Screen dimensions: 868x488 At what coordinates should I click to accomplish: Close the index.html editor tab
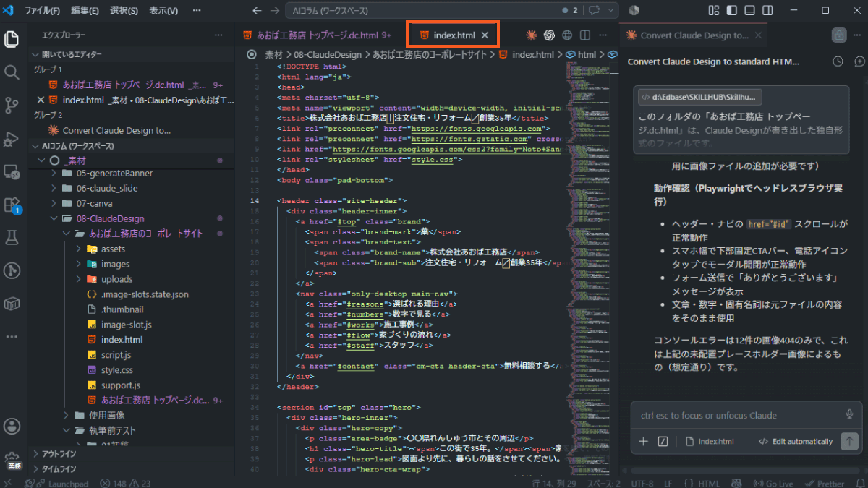[485, 35]
